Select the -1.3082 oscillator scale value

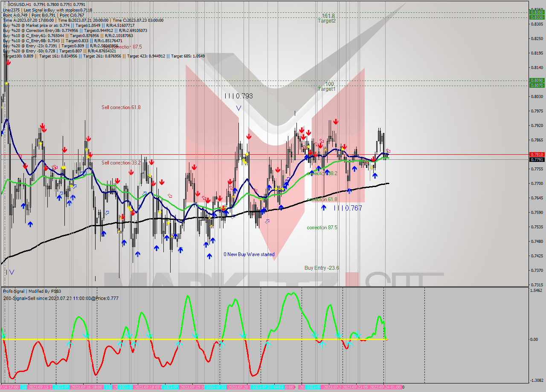[x=536, y=380]
